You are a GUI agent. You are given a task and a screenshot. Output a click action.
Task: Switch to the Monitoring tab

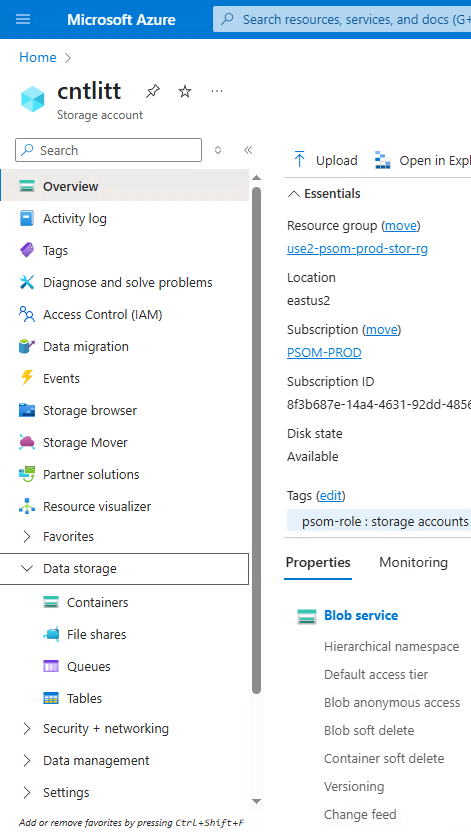point(413,562)
